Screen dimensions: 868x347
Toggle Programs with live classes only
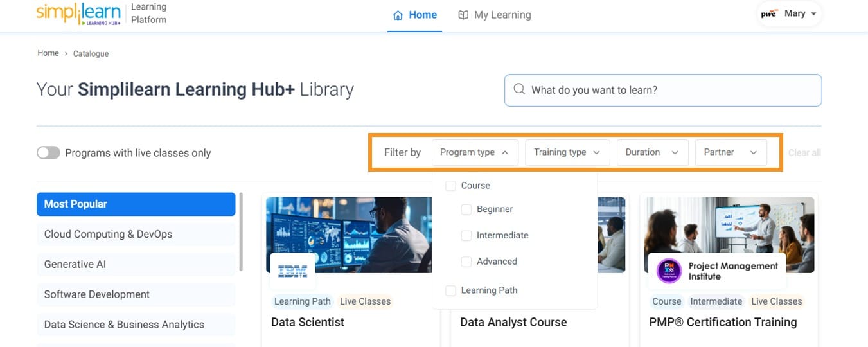(x=48, y=153)
